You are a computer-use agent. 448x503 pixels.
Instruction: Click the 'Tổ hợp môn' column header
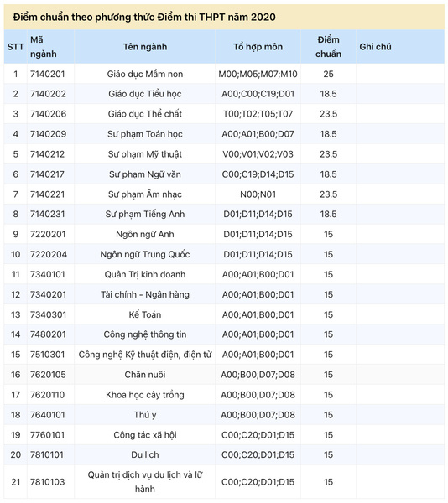coord(258,47)
